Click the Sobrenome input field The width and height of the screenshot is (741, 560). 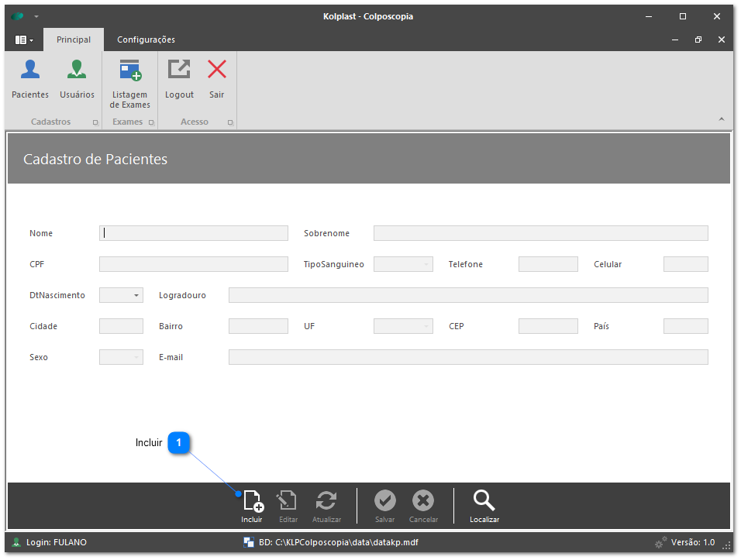(540, 233)
